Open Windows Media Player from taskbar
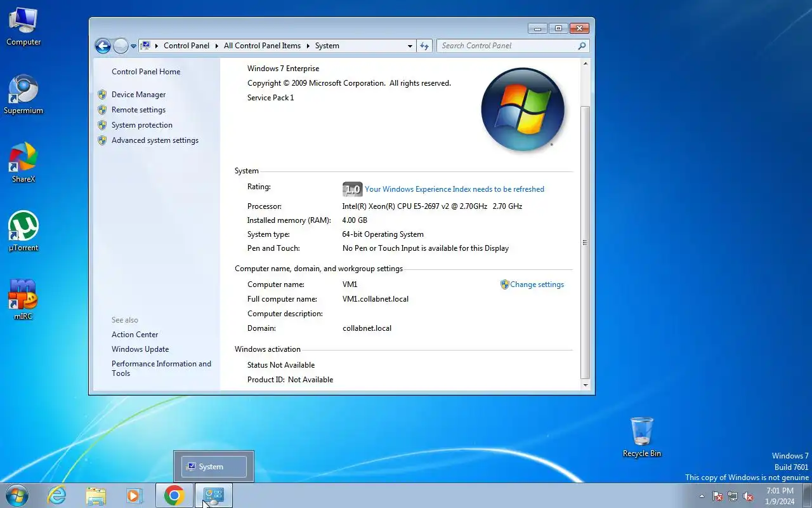 (134, 495)
